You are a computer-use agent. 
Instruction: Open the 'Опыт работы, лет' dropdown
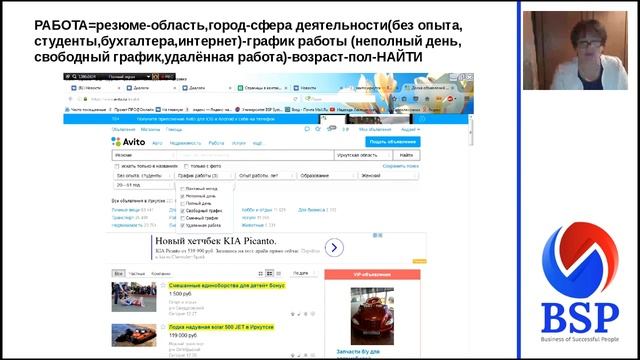[x=266, y=176]
